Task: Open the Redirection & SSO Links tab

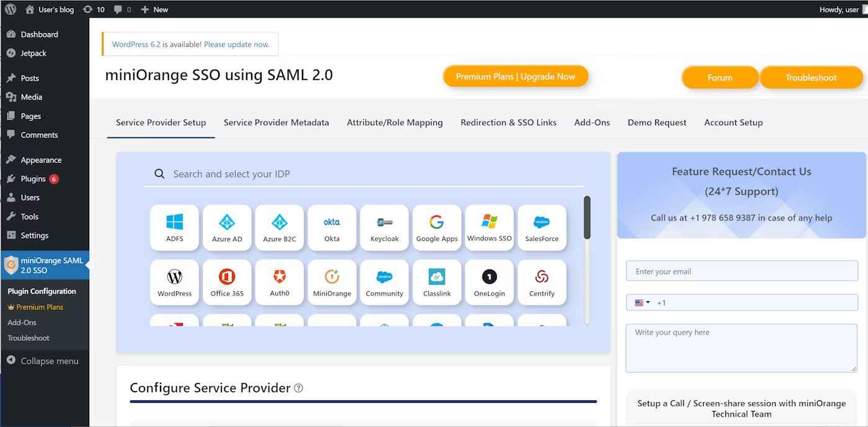Action: click(x=508, y=123)
